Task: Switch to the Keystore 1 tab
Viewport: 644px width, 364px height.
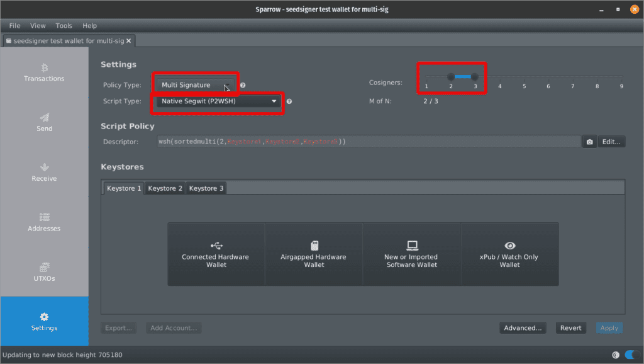Action: pyautogui.click(x=124, y=188)
